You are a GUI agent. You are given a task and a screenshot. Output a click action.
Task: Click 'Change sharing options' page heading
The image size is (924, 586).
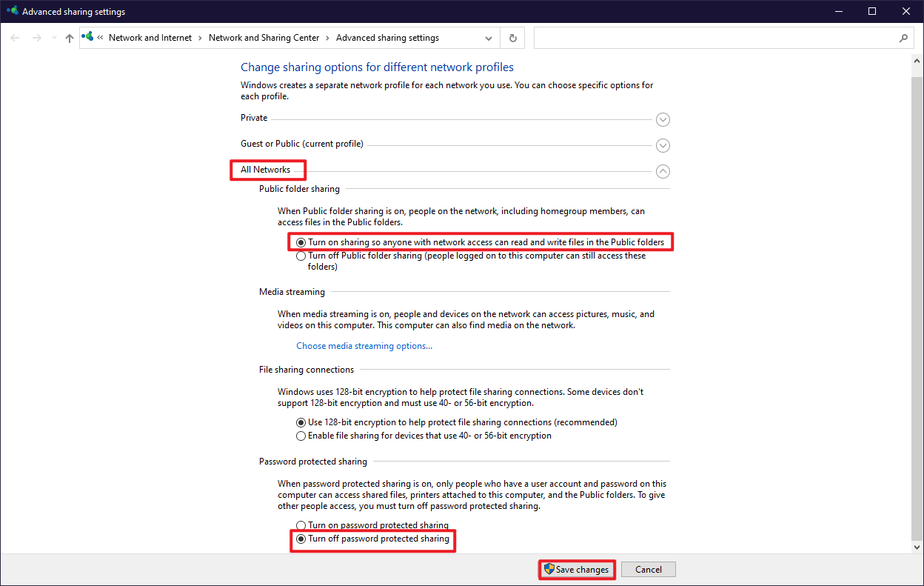(x=377, y=67)
